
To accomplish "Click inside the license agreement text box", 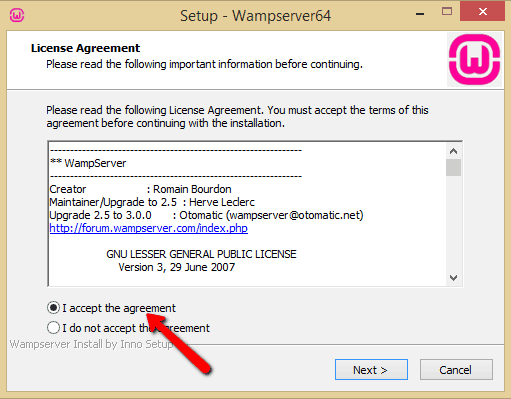I will pos(247,214).
